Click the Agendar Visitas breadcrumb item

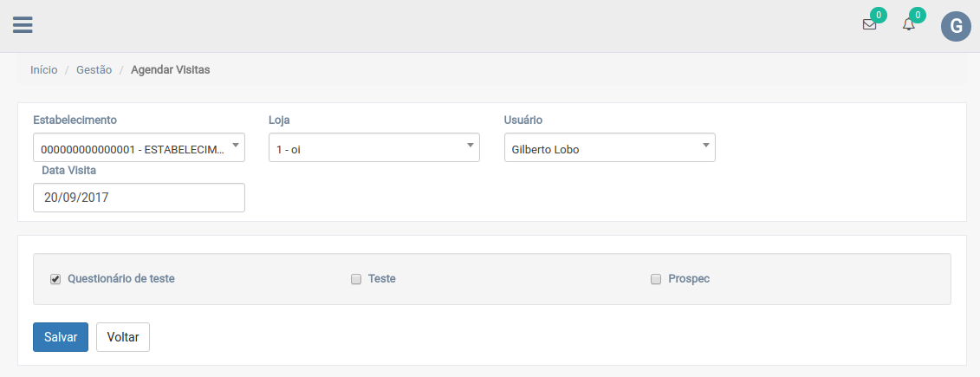[x=170, y=70]
